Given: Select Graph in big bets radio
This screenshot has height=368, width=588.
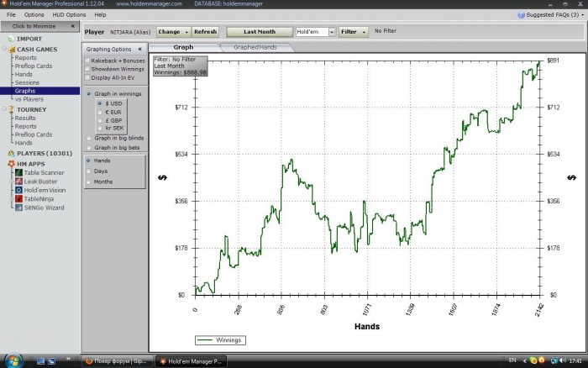Looking at the screenshot, I should [x=88, y=148].
